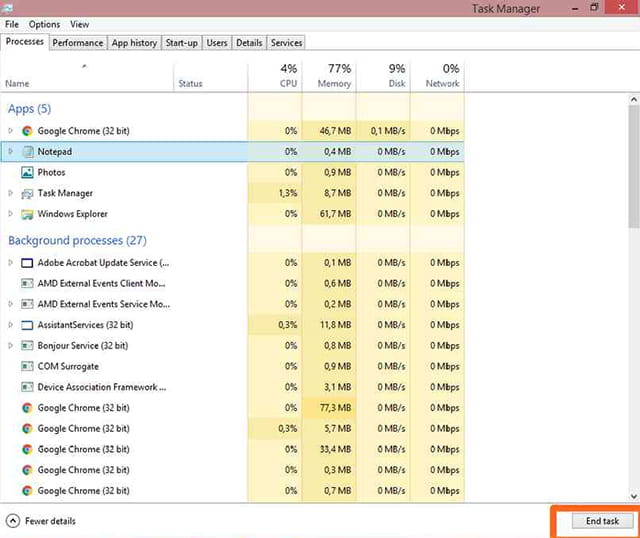Expand the Windows Explorer entry
Viewport: 640px width, 538px height.
[11, 213]
